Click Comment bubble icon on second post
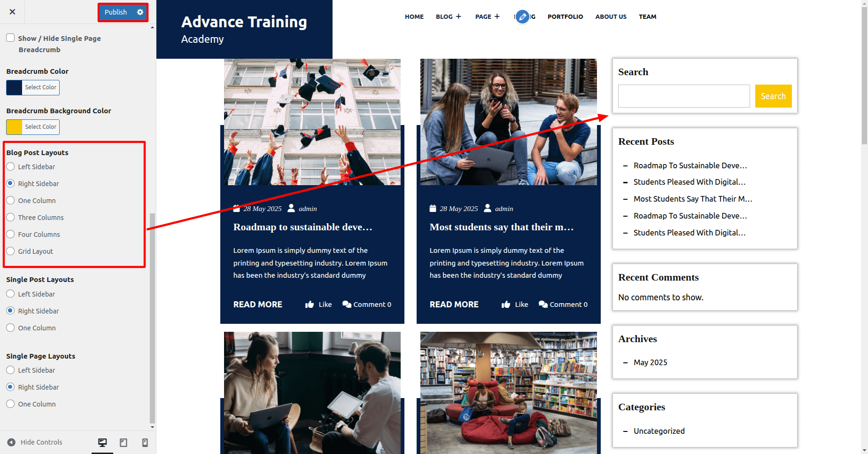This screenshot has height=454, width=868. 543,305
